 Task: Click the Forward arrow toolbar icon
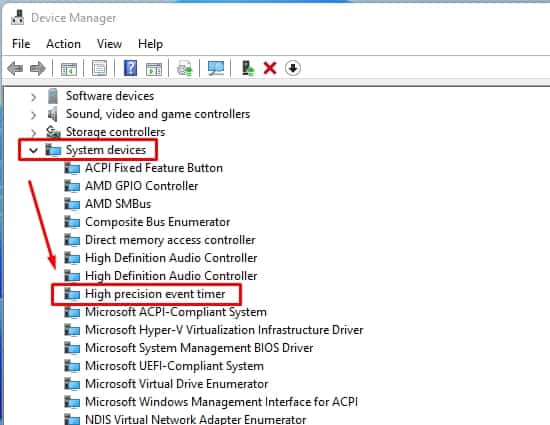tap(38, 68)
